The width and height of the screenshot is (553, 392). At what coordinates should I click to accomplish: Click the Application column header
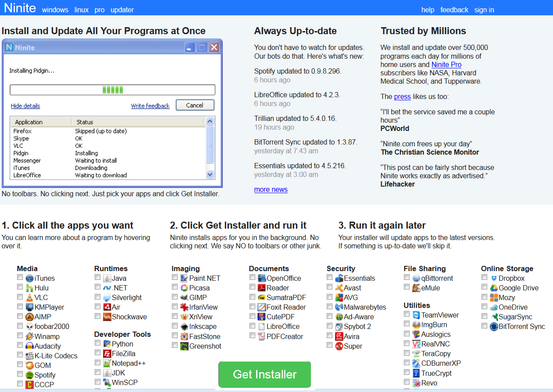click(x=41, y=122)
